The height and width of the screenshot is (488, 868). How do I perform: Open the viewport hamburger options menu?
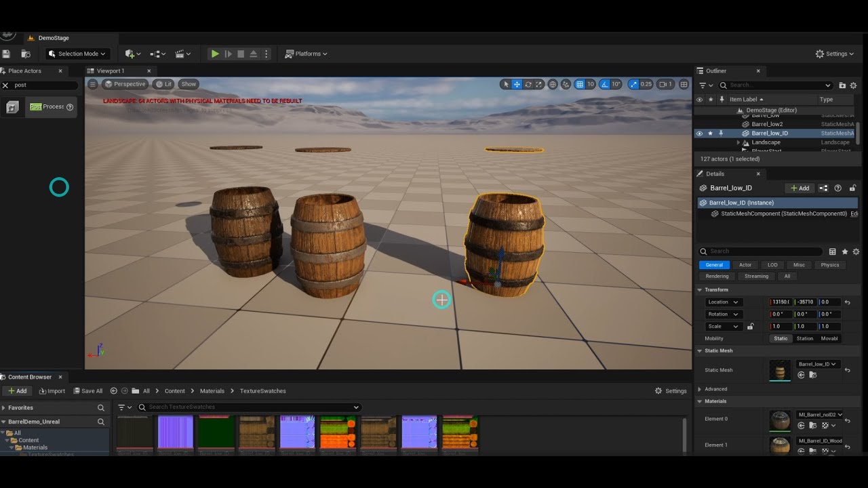tap(93, 84)
